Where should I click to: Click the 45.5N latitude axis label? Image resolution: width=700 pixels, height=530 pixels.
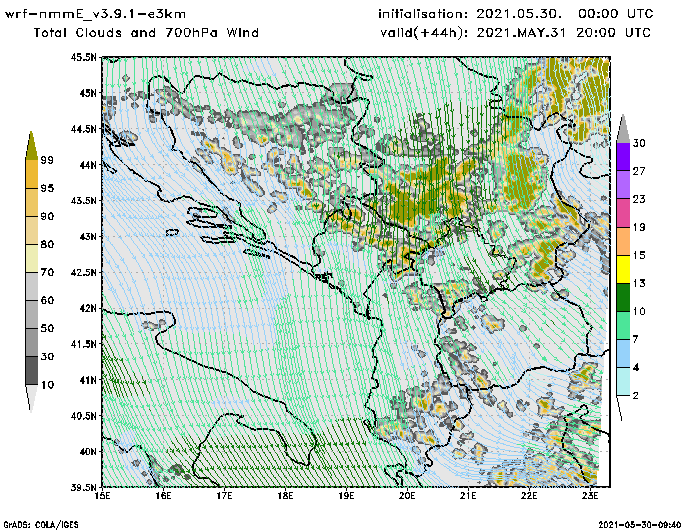click(x=86, y=58)
